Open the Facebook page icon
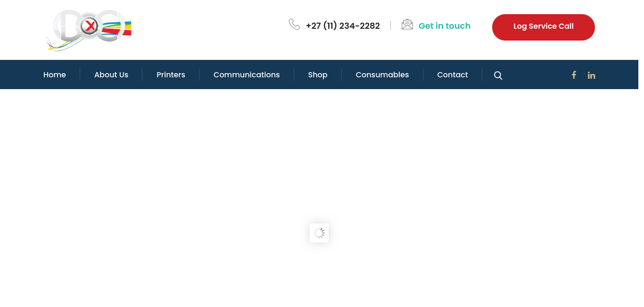 point(574,75)
